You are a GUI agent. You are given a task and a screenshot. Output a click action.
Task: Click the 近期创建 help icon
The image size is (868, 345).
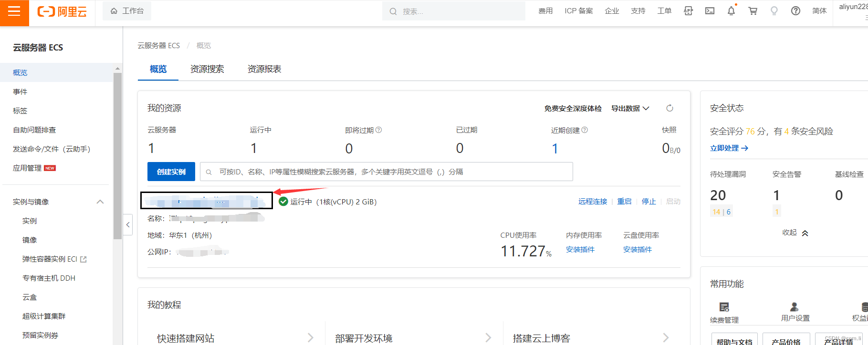pos(585,130)
